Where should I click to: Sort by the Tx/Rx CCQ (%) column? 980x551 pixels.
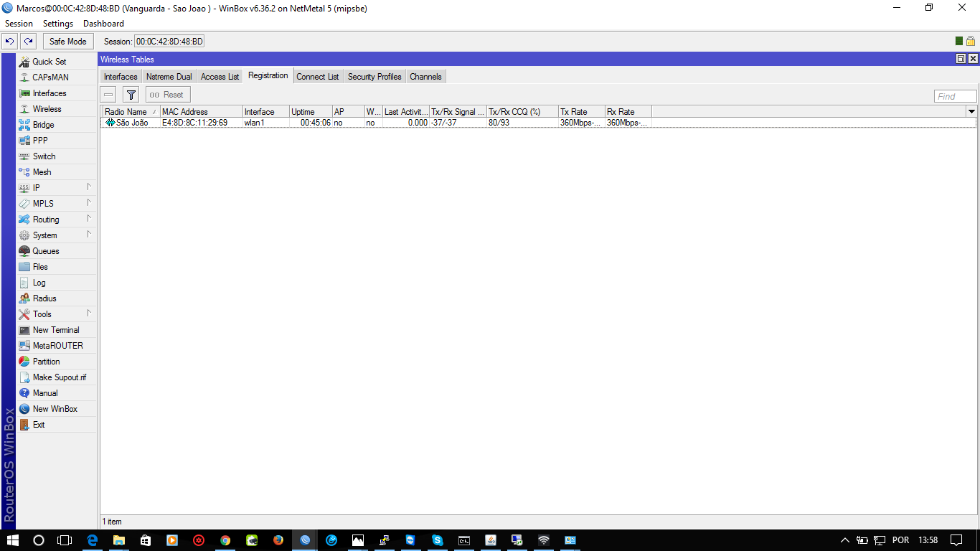523,112
